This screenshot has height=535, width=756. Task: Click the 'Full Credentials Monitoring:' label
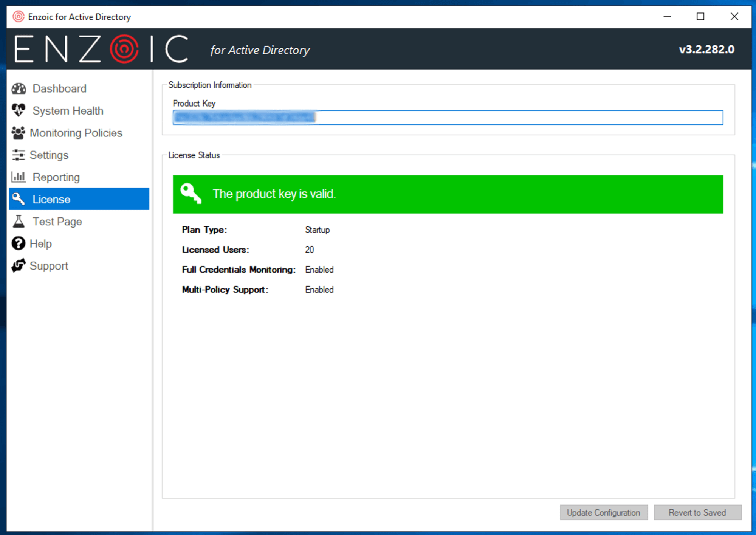[x=238, y=270]
